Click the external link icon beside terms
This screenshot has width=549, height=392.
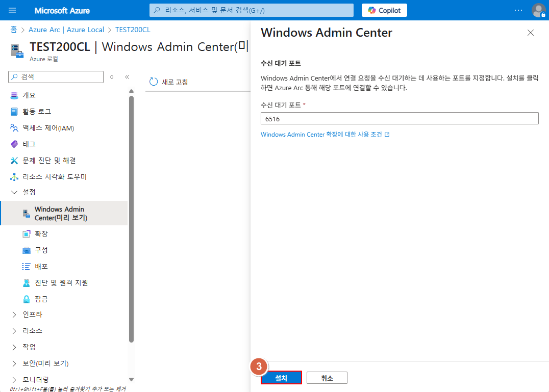coord(387,135)
